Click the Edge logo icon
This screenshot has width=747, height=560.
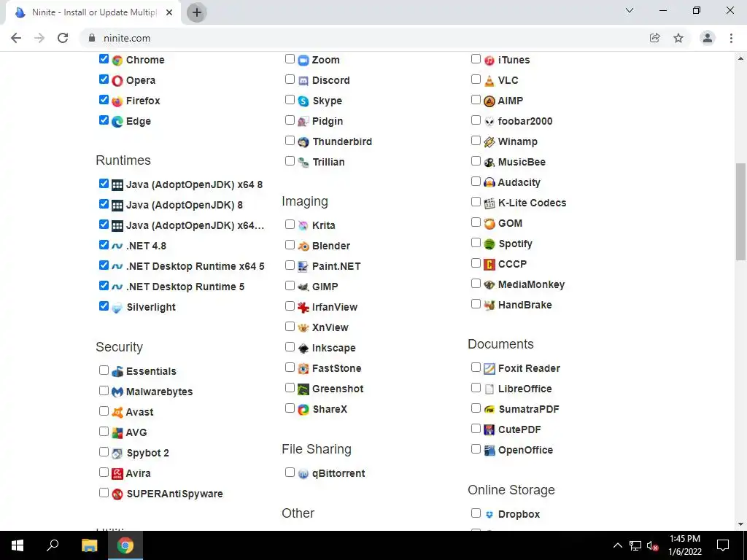coord(117,122)
